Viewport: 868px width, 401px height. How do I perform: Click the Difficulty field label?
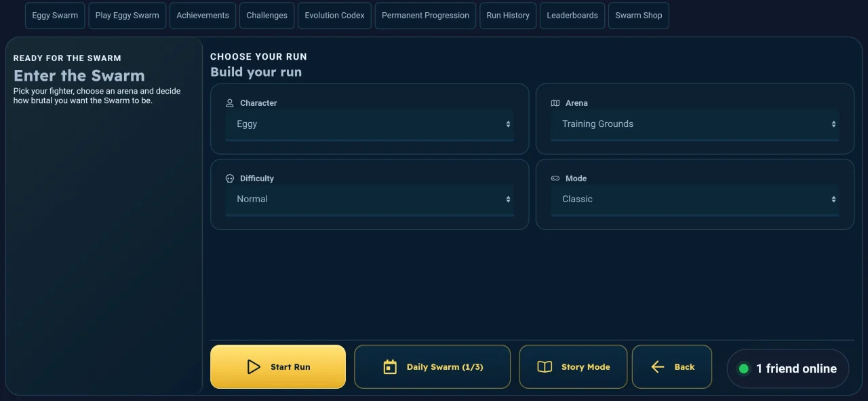click(257, 178)
